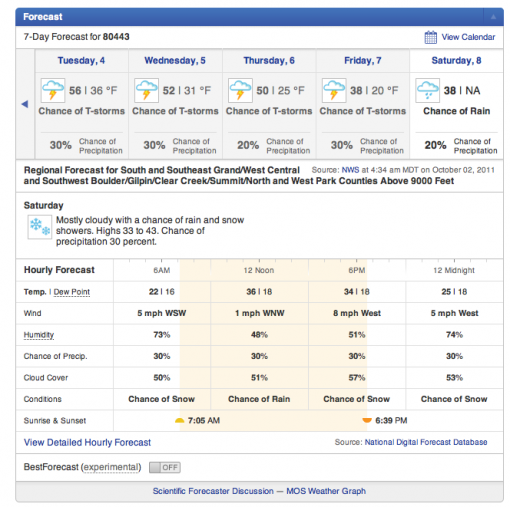Click Thursday's 50 | 25 °F temperature

pos(280,90)
